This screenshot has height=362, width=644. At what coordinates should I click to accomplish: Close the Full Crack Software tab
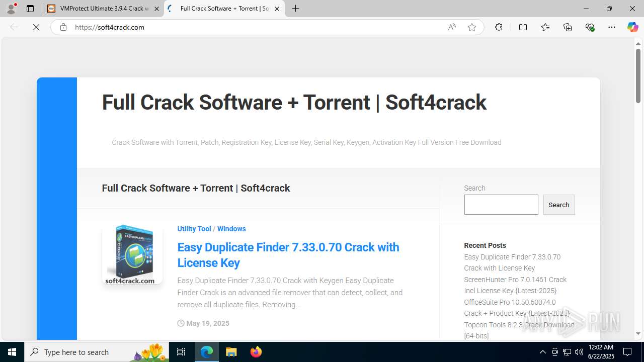point(277,9)
